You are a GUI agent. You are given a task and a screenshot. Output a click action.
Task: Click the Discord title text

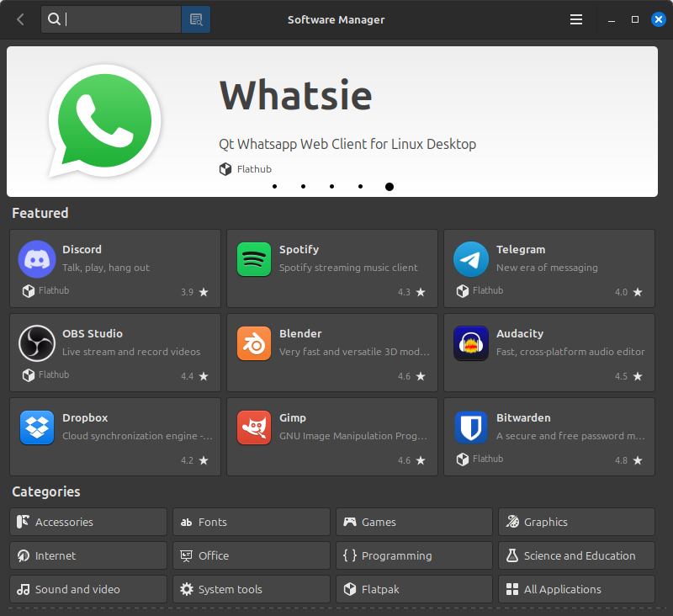[x=82, y=249]
